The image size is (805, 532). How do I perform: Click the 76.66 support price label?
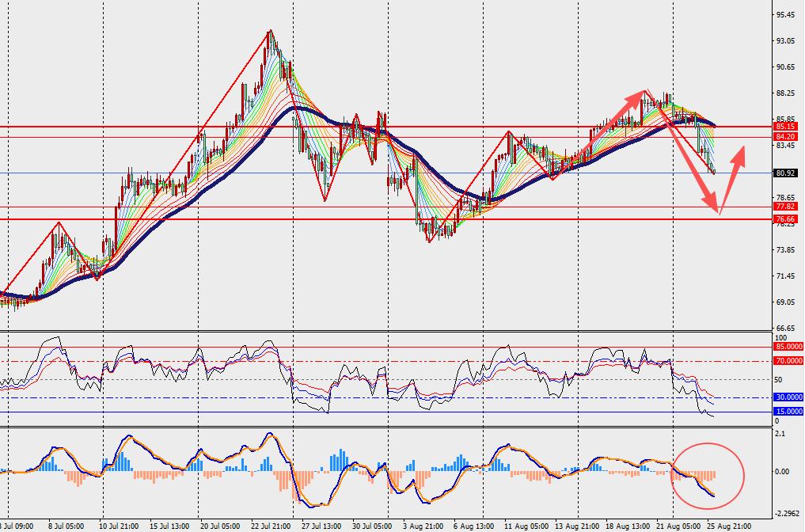tap(785, 218)
